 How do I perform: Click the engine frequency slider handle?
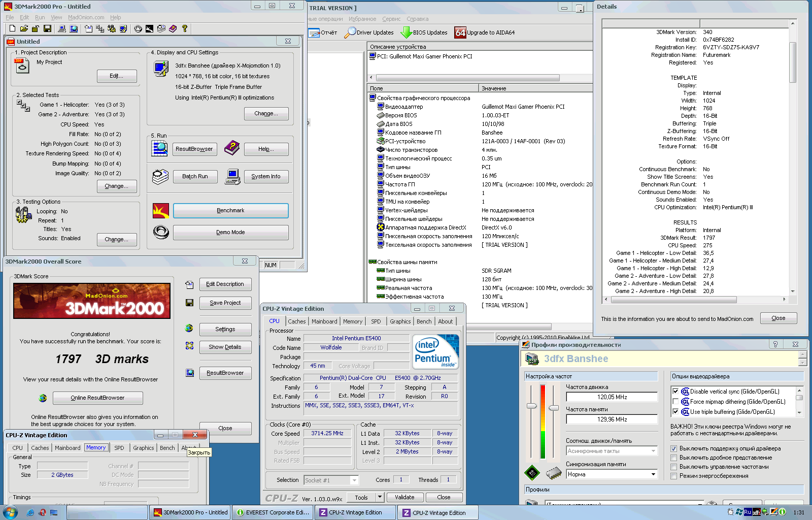(x=531, y=406)
